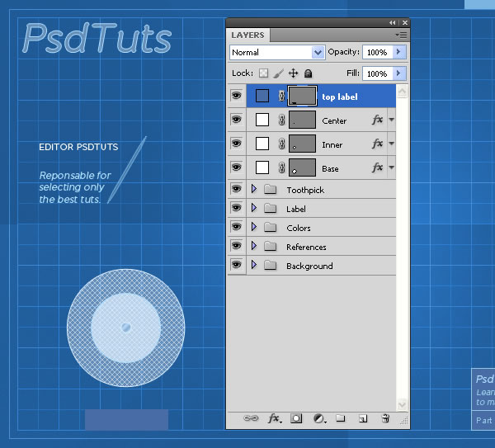Expand effects list on Inner layer
The height and width of the screenshot is (448, 495).
(x=391, y=144)
